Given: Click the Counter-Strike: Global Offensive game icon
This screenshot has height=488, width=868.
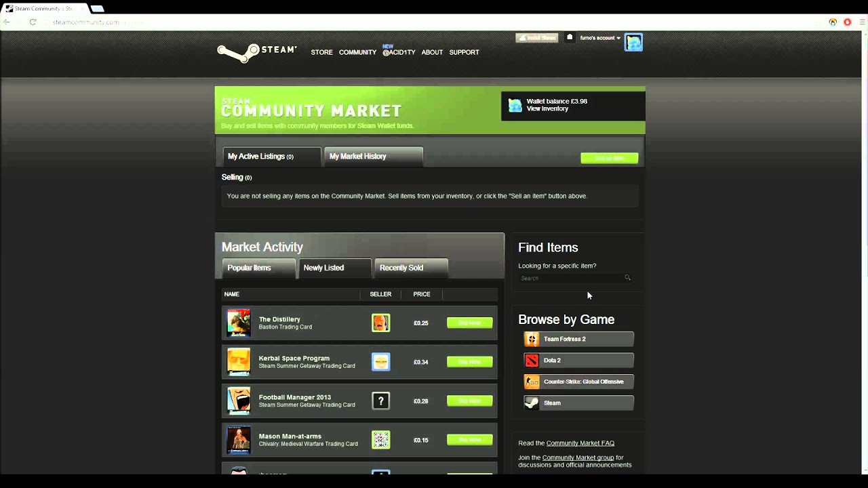Looking at the screenshot, I should coord(532,382).
